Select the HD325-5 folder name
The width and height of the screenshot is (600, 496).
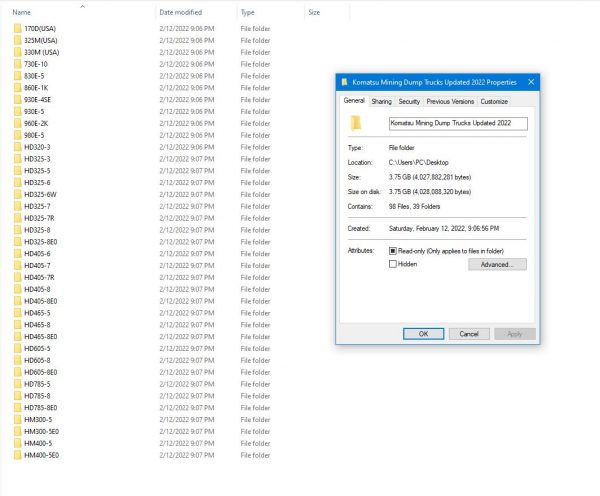37,171
